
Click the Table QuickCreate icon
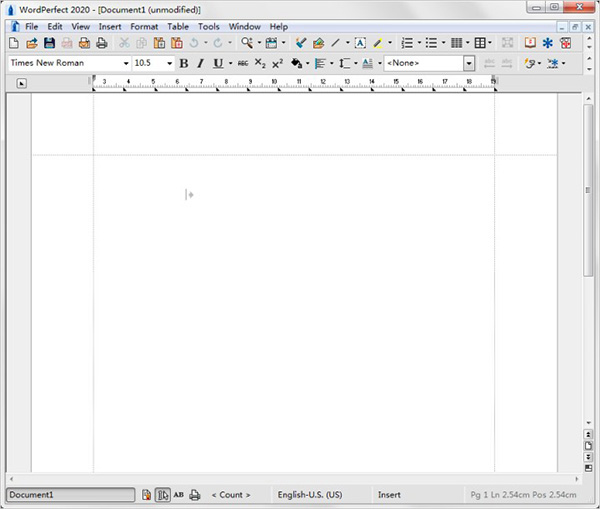point(480,43)
